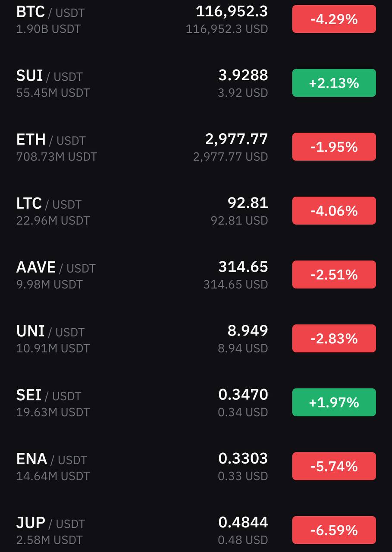Screen dimensions: 392x552
Task: Open the JUP / USDT pair
Action: click(50, 523)
